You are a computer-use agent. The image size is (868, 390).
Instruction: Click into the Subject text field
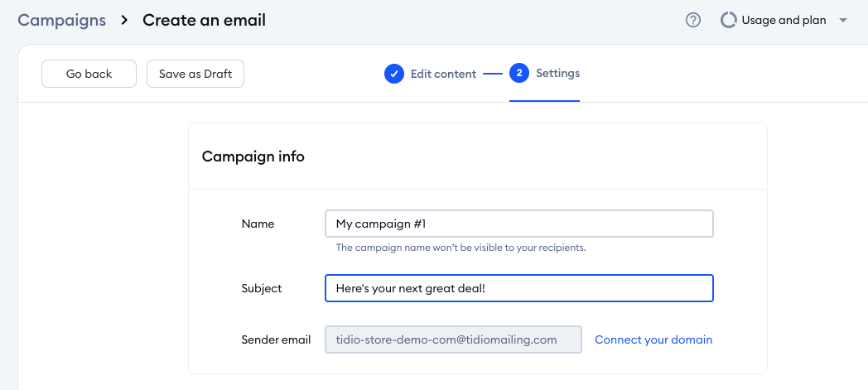pos(519,288)
